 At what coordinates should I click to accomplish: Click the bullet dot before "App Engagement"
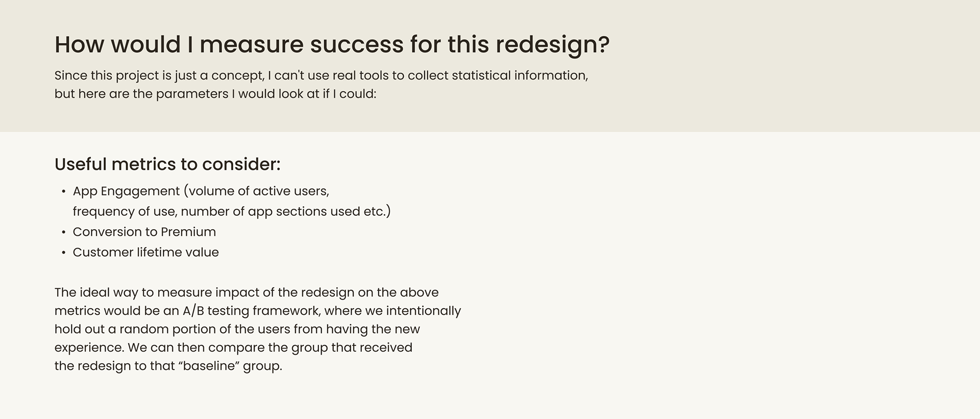tap(64, 192)
